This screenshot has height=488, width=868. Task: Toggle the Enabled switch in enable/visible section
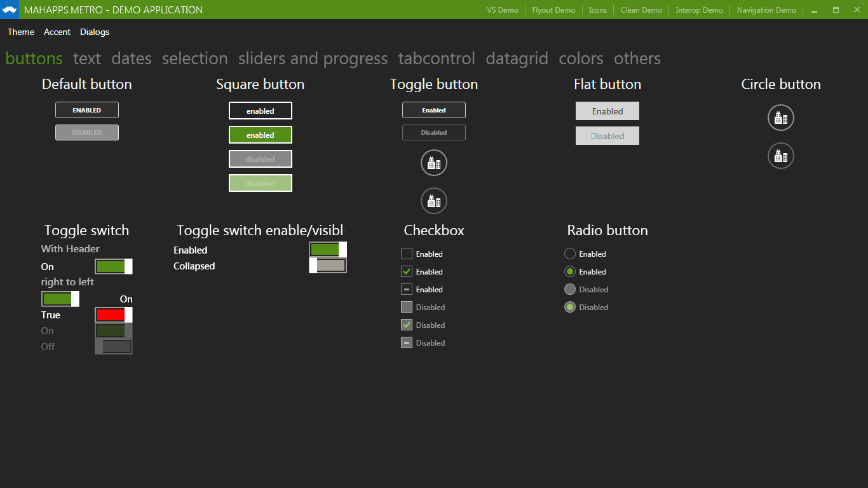coord(328,250)
